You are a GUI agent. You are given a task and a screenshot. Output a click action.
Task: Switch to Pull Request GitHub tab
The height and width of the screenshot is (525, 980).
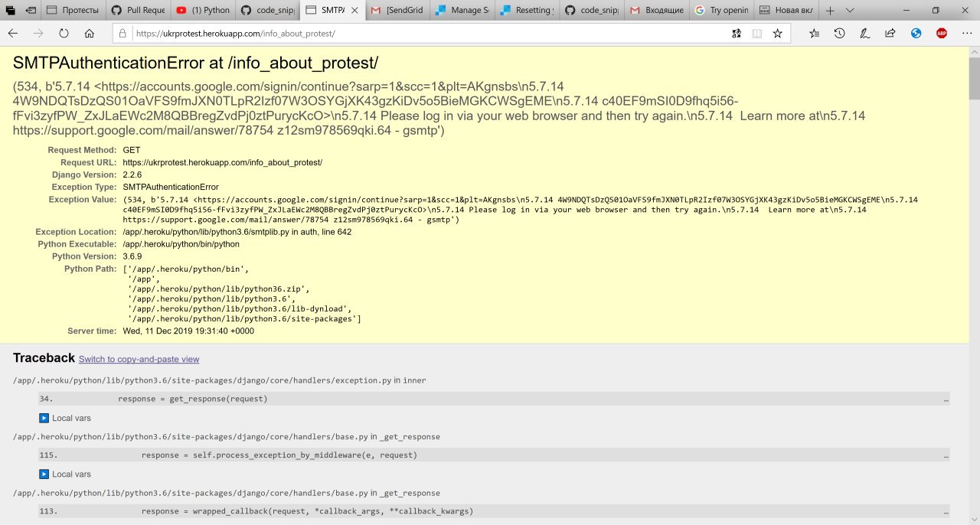(x=138, y=11)
